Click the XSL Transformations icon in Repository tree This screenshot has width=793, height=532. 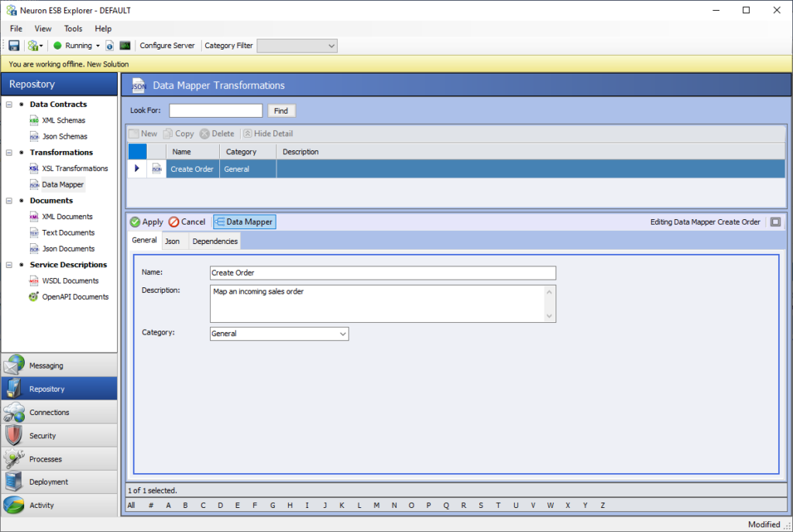tap(34, 169)
